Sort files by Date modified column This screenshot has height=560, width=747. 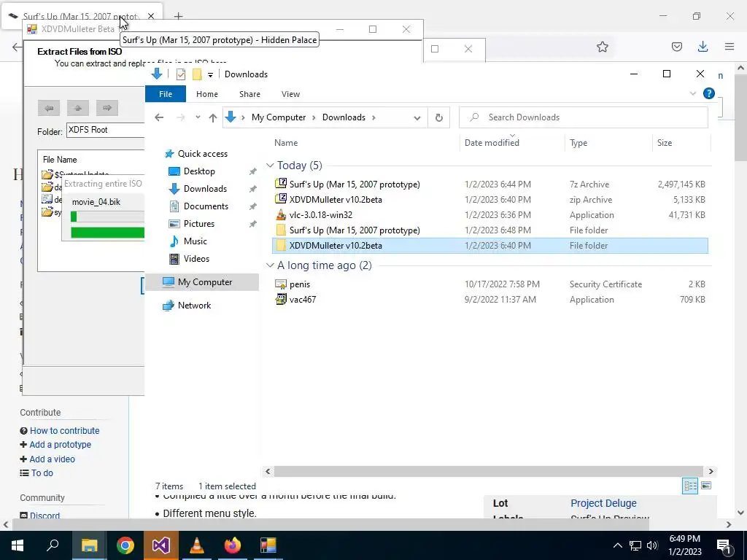pyautogui.click(x=492, y=142)
